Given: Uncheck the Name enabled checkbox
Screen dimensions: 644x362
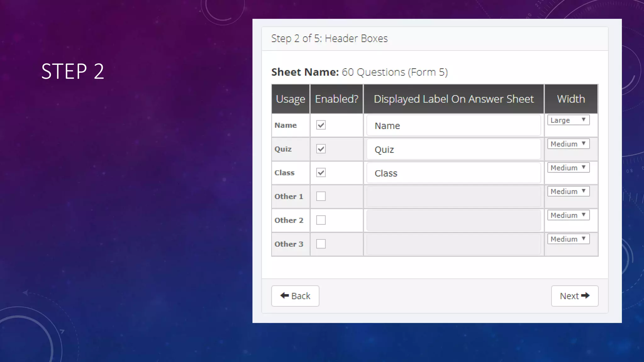Looking at the screenshot, I should point(321,125).
